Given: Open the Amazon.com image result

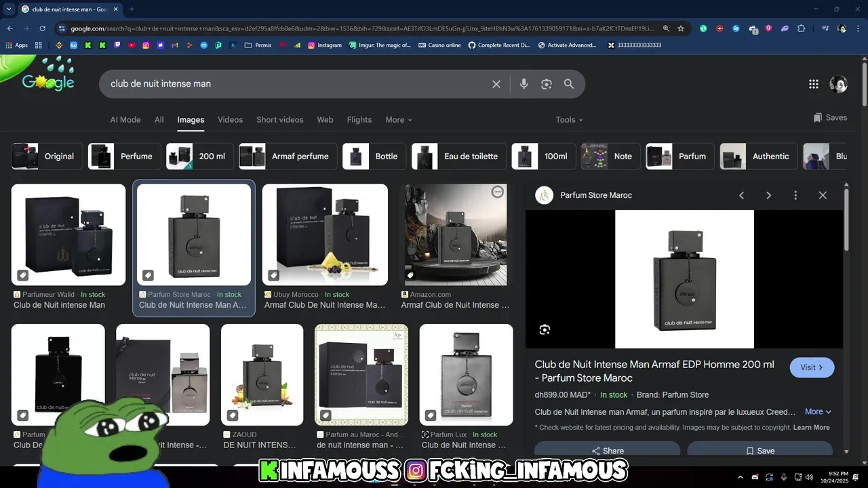Looking at the screenshot, I should click(456, 235).
